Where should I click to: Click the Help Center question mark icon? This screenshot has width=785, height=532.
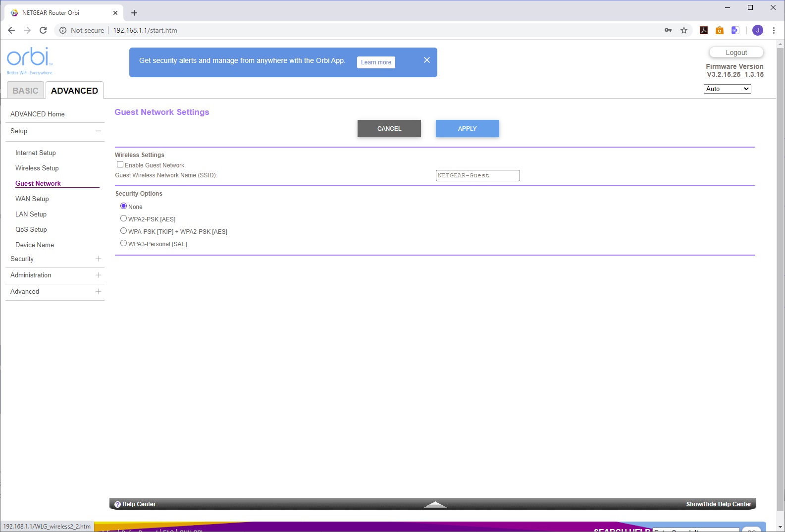pyautogui.click(x=117, y=504)
